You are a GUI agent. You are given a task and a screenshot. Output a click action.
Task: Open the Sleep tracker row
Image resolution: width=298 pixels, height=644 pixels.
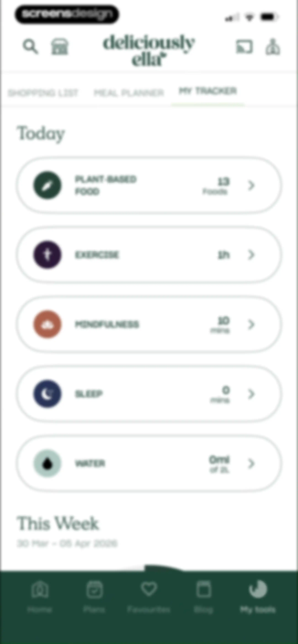click(149, 394)
